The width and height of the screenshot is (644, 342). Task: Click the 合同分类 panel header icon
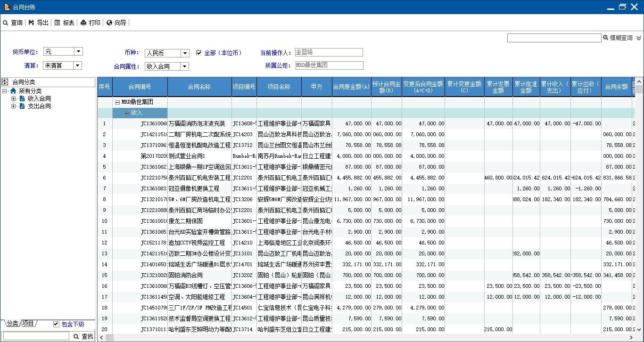point(5,82)
